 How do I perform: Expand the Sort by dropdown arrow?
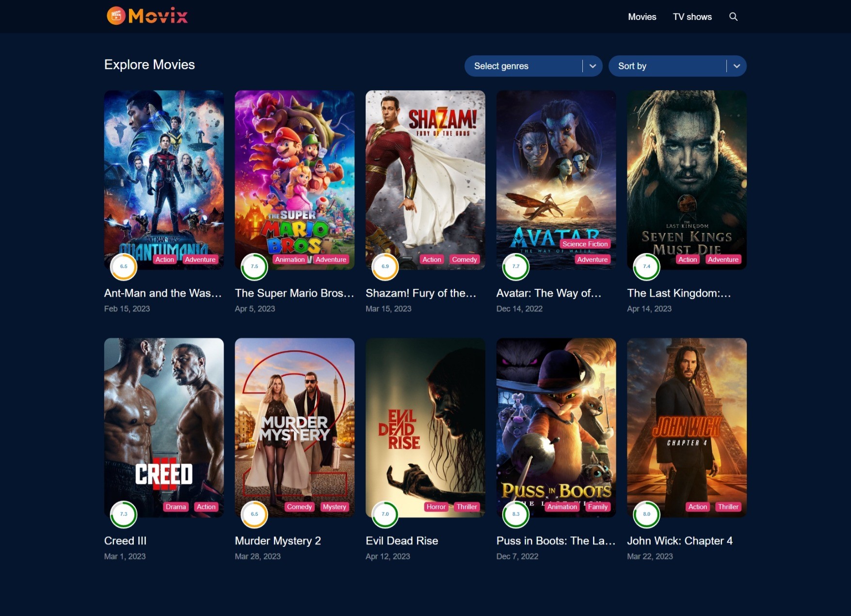click(x=737, y=66)
